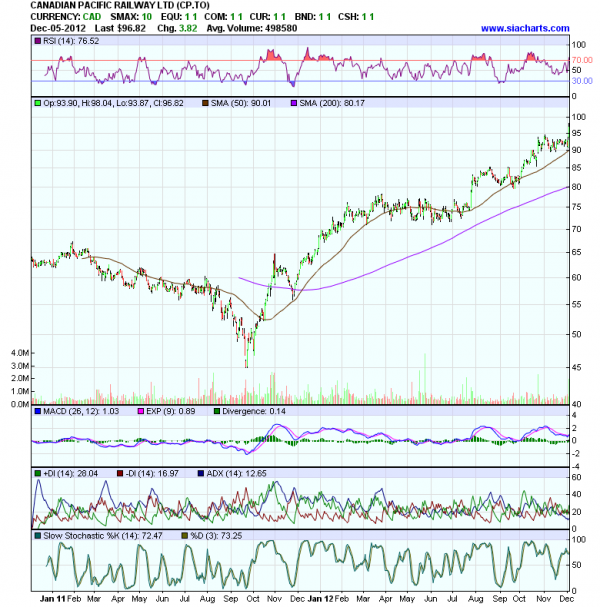Click the purple RSI (14) legend swatch
This screenshot has width=600, height=607.
(x=36, y=43)
